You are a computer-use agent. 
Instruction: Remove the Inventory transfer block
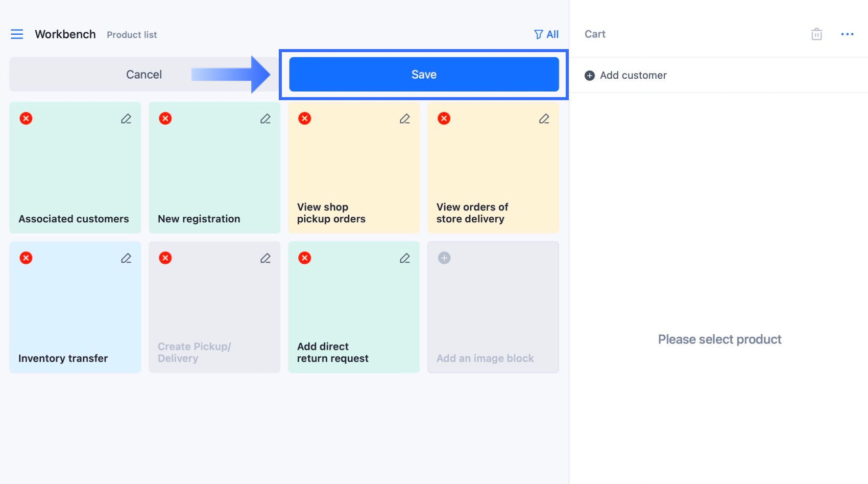coord(26,258)
